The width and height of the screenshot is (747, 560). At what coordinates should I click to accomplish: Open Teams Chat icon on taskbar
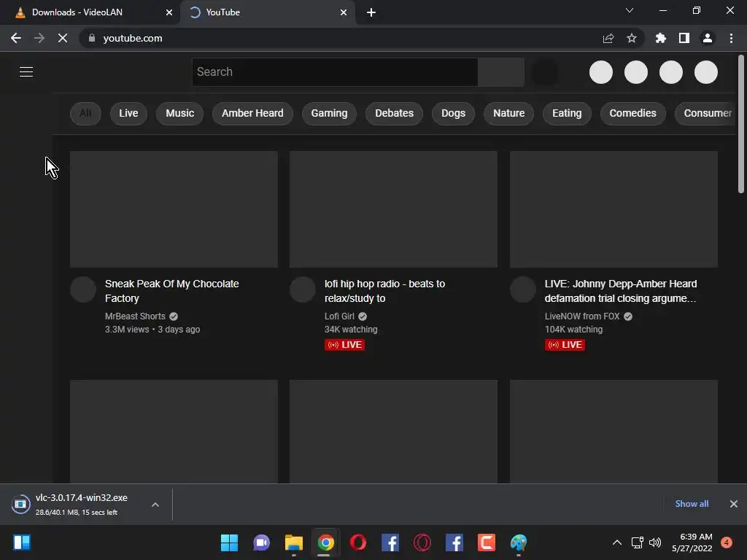[x=261, y=542]
